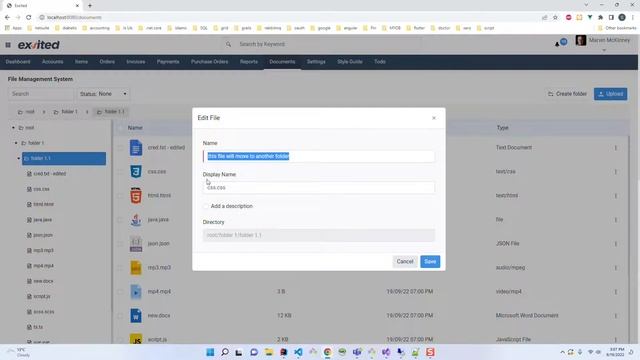Collapse the folder 1 node in the tree

click(16, 143)
